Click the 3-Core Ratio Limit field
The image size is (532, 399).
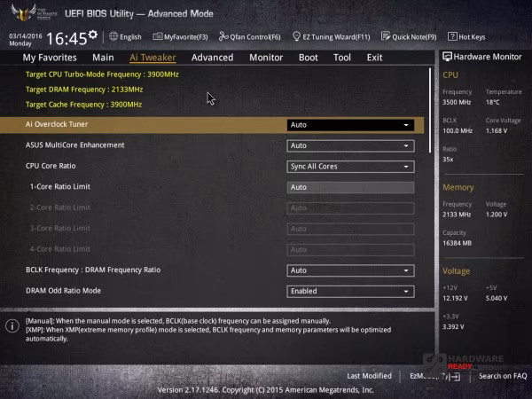[350, 229]
